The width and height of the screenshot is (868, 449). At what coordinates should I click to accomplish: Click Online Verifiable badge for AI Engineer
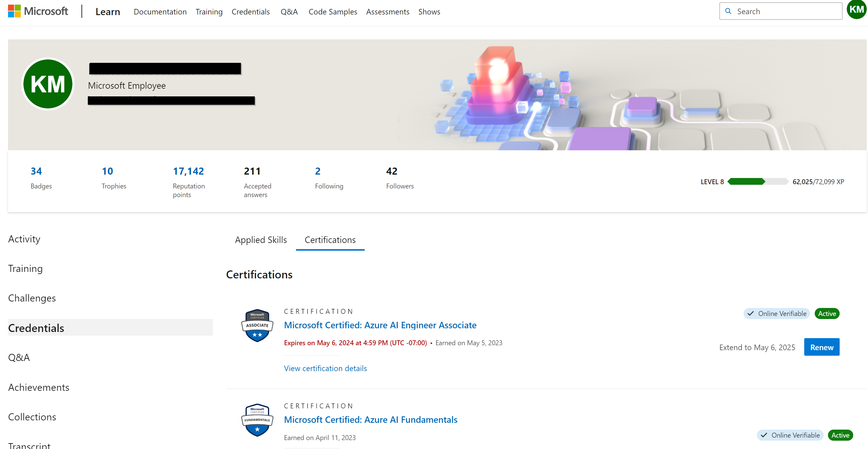pyautogui.click(x=776, y=313)
